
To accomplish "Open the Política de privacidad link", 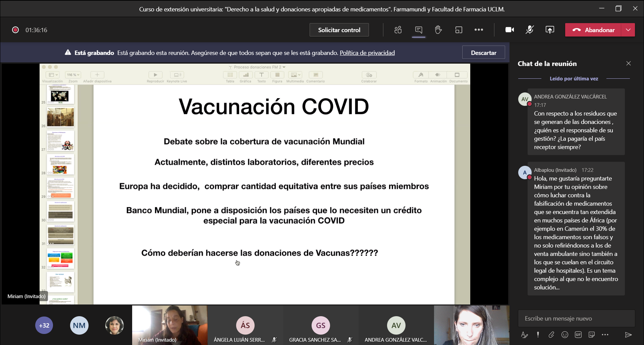I will (x=367, y=53).
